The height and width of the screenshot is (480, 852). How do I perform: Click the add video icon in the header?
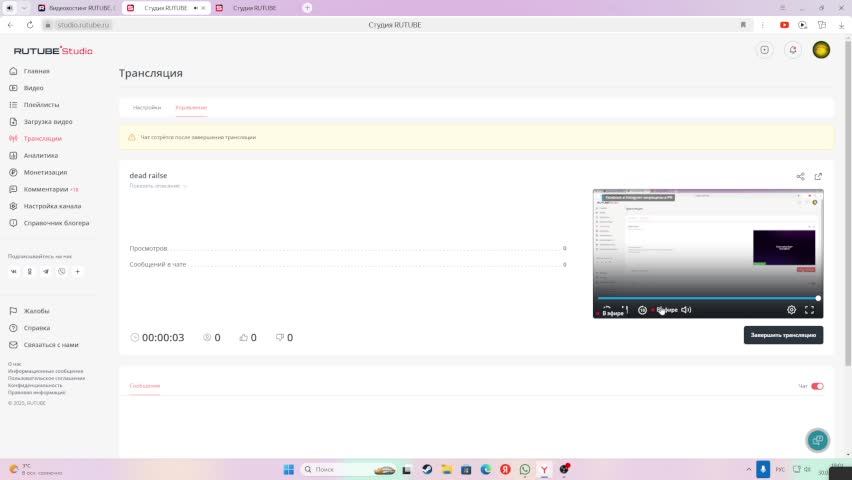click(x=765, y=50)
